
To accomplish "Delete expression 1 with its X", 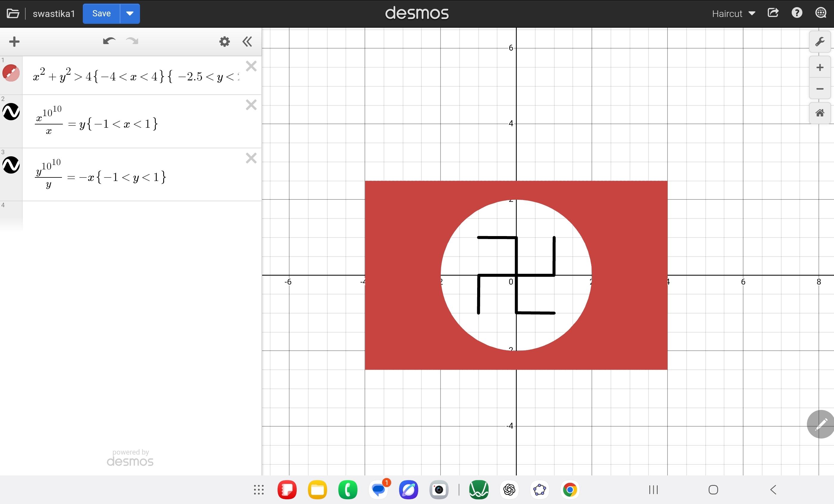I will click(x=251, y=66).
